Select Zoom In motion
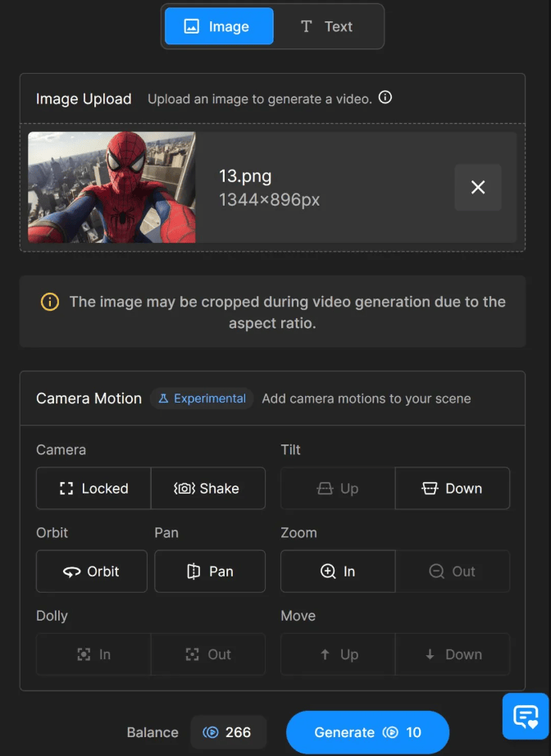The width and height of the screenshot is (551, 756). [338, 572]
